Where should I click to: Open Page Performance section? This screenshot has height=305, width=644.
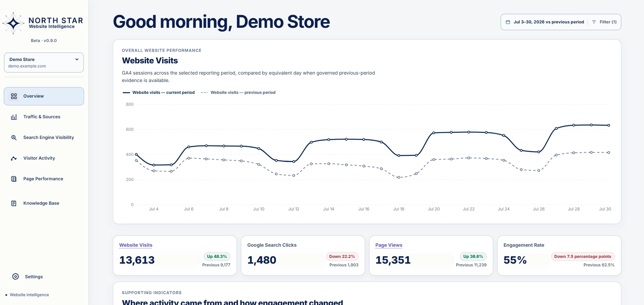tap(44, 179)
